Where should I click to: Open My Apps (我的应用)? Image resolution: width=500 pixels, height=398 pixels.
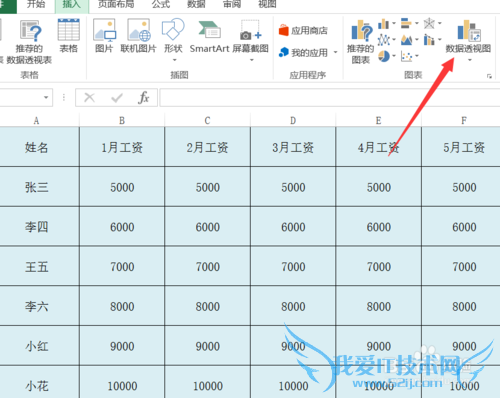[x=303, y=52]
